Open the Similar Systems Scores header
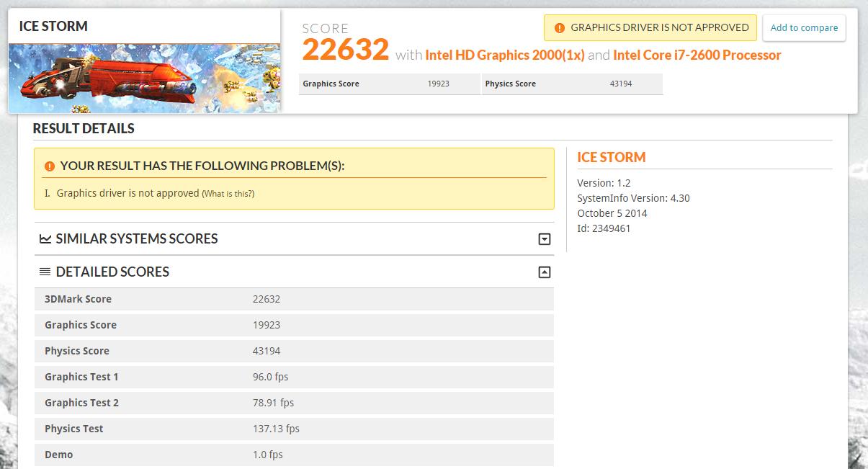Screen dimensions: 868x469 tap(137, 238)
